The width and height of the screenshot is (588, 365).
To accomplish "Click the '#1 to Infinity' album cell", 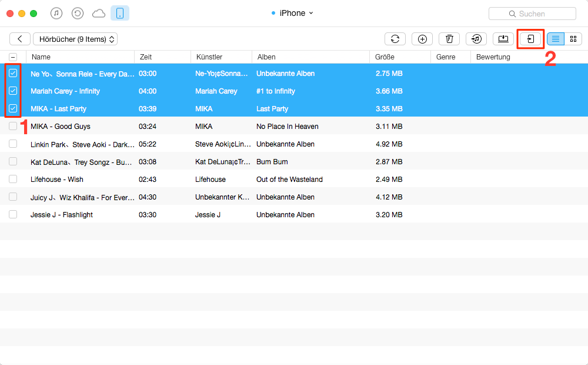I will tap(276, 91).
